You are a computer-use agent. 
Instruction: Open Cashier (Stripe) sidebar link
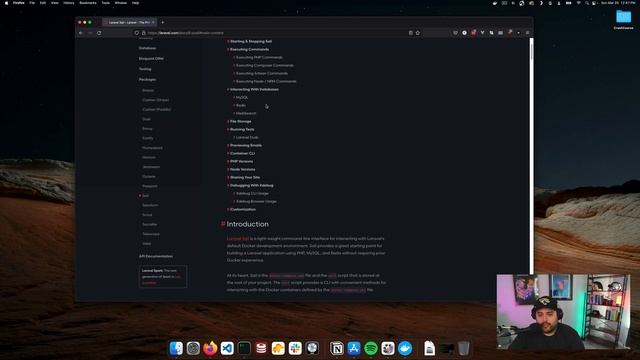[x=156, y=100]
